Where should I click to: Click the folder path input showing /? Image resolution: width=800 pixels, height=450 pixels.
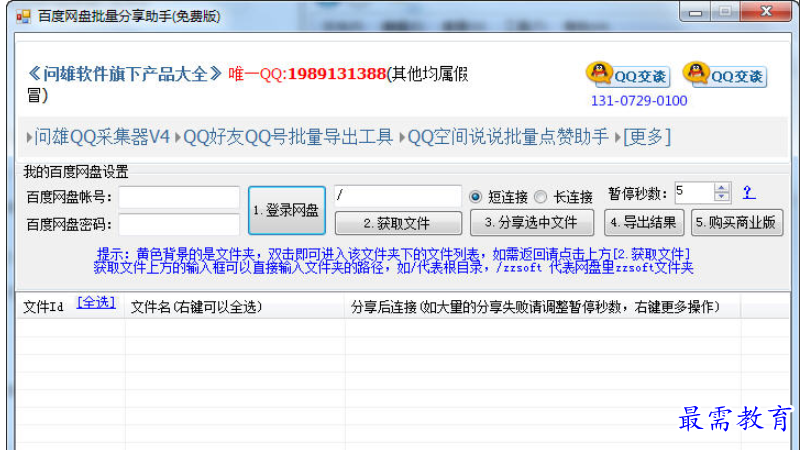click(398, 196)
